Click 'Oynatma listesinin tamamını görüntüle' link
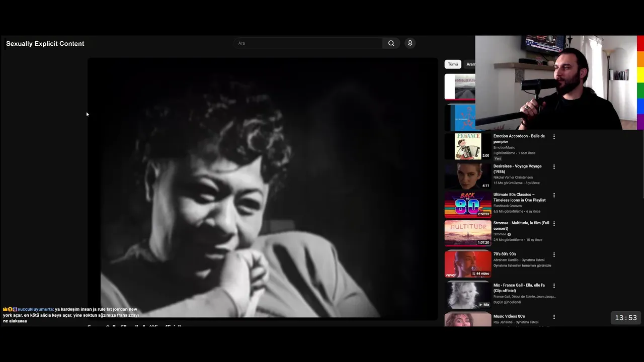Viewport: 644px width, 362px height. coord(522,265)
